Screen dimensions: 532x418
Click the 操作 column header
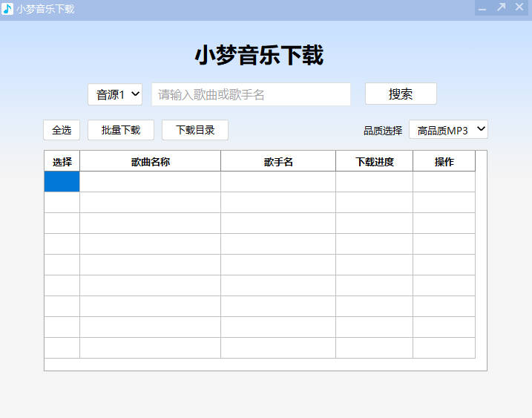pyautogui.click(x=444, y=161)
